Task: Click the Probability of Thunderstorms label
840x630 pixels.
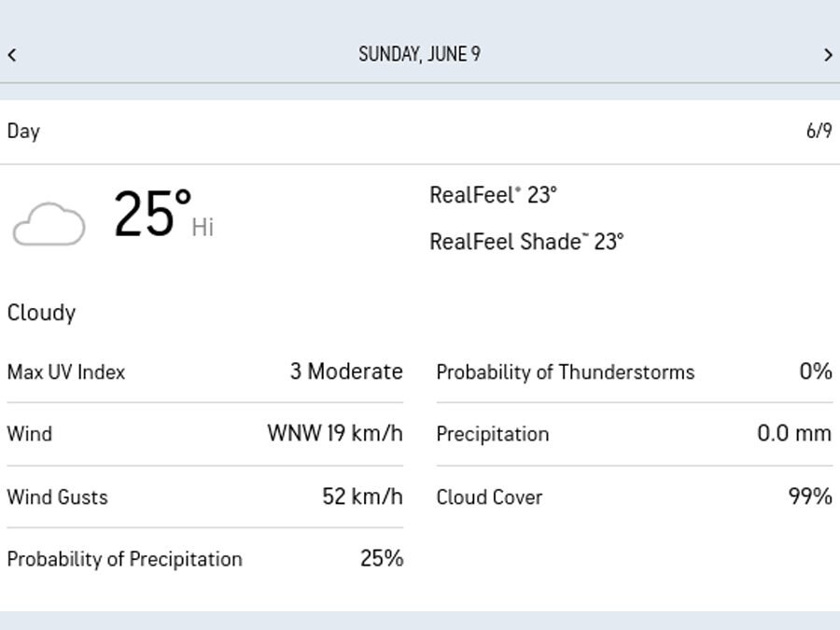Action: (x=566, y=372)
